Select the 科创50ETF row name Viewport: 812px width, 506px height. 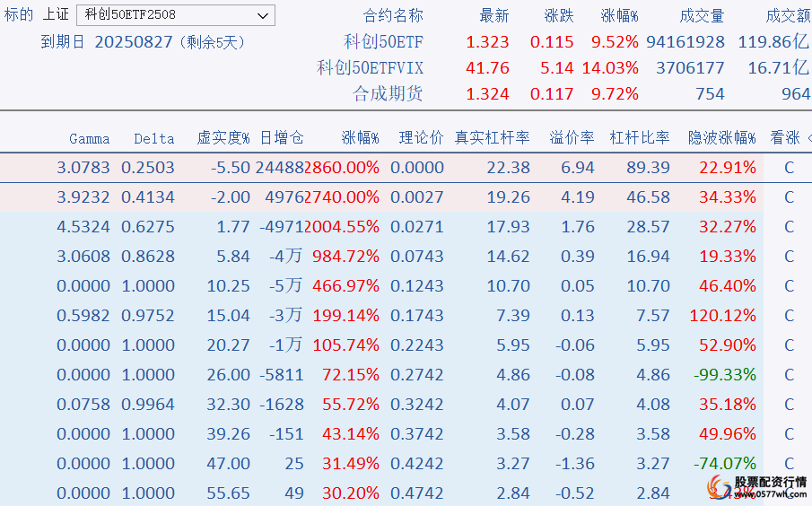[383, 42]
